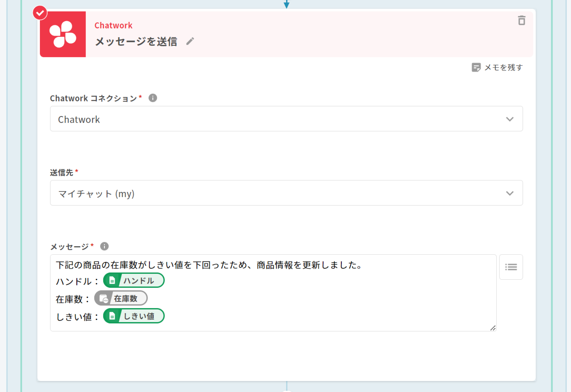
Task: Expand the 送信先 dropdown chevron
Action: pyautogui.click(x=509, y=193)
